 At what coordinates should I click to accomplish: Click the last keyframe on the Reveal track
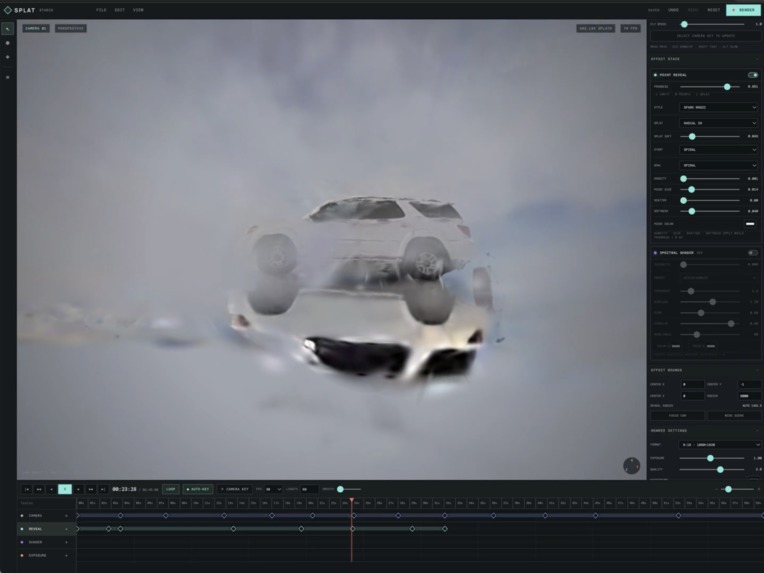(x=445, y=529)
